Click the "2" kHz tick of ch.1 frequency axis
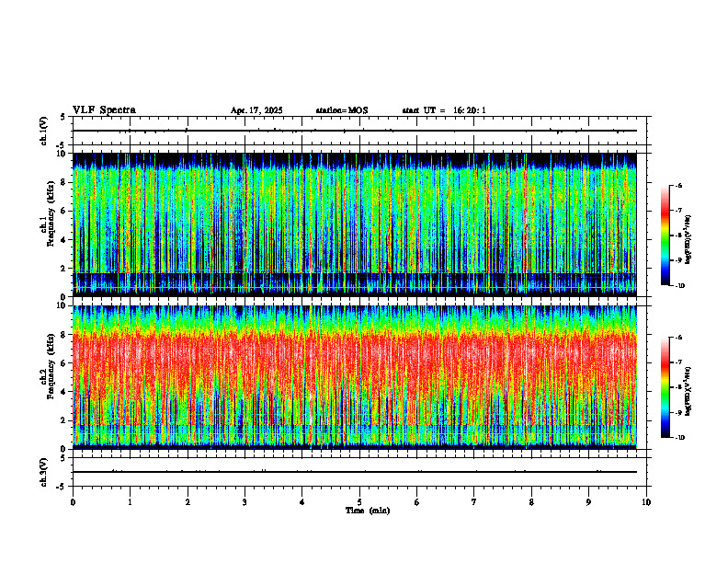Screen dimensions: 728x563 coord(64,269)
